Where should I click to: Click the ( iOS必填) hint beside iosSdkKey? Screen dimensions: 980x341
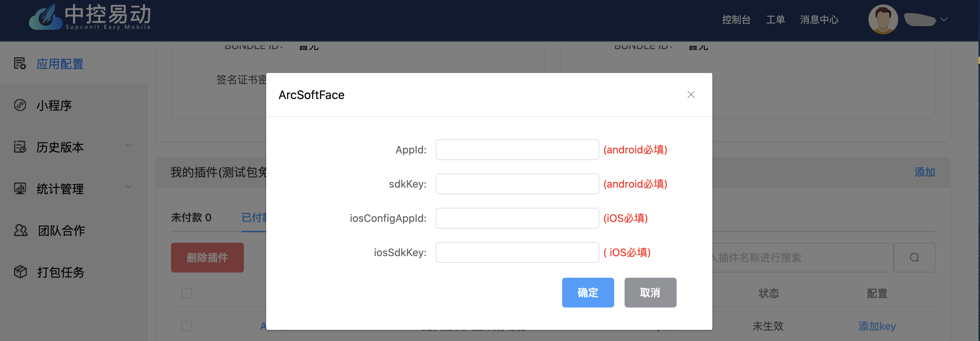pyautogui.click(x=627, y=253)
